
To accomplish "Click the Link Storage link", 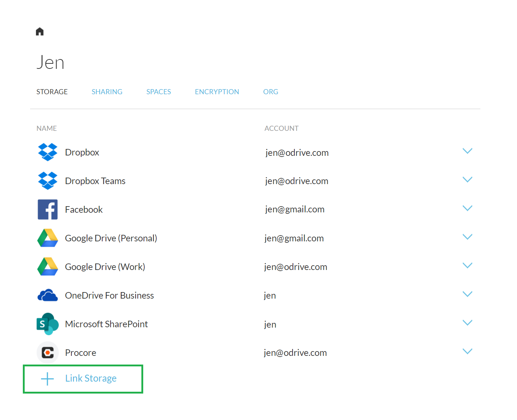I will 91,378.
